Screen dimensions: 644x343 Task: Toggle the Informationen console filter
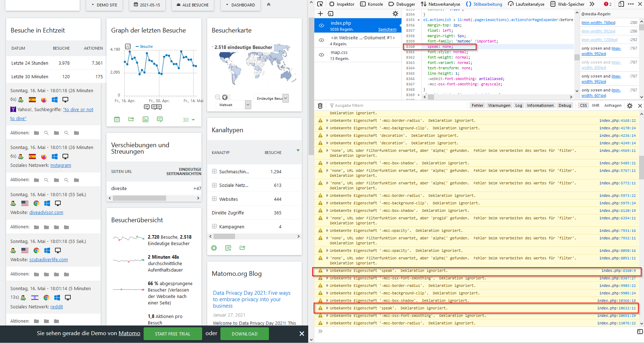tap(540, 105)
